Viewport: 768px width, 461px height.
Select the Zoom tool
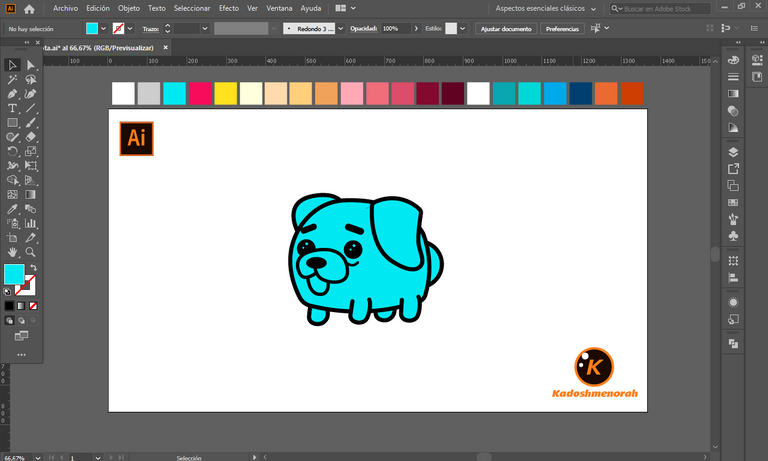pyautogui.click(x=30, y=252)
